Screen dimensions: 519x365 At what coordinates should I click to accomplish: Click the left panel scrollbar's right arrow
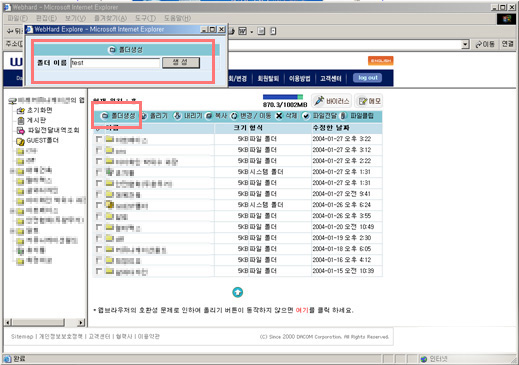[80, 322]
